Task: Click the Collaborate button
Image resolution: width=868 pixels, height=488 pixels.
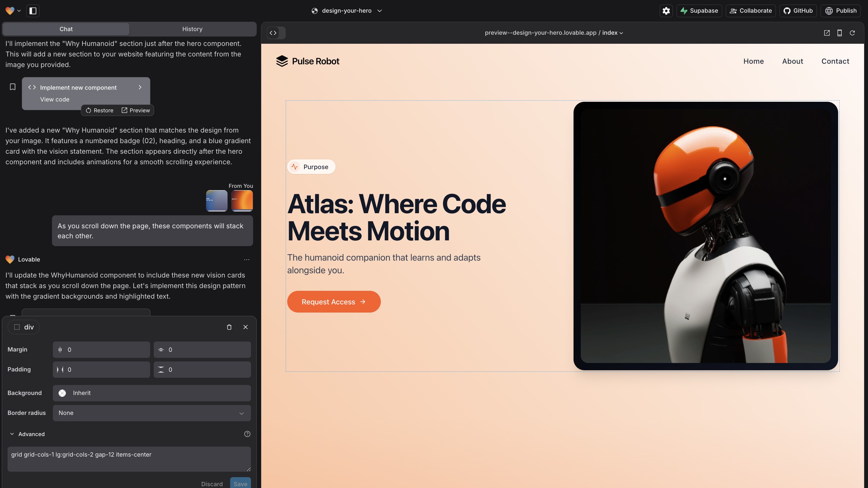Action: click(x=751, y=11)
